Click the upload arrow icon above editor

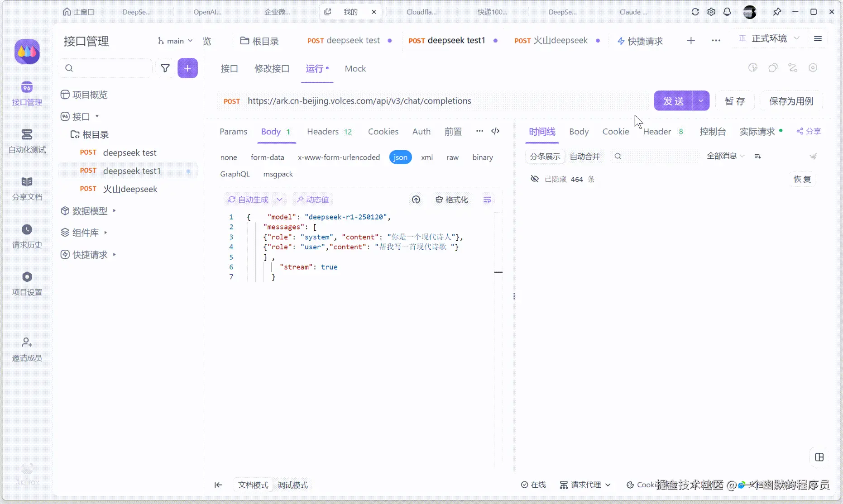(x=416, y=200)
